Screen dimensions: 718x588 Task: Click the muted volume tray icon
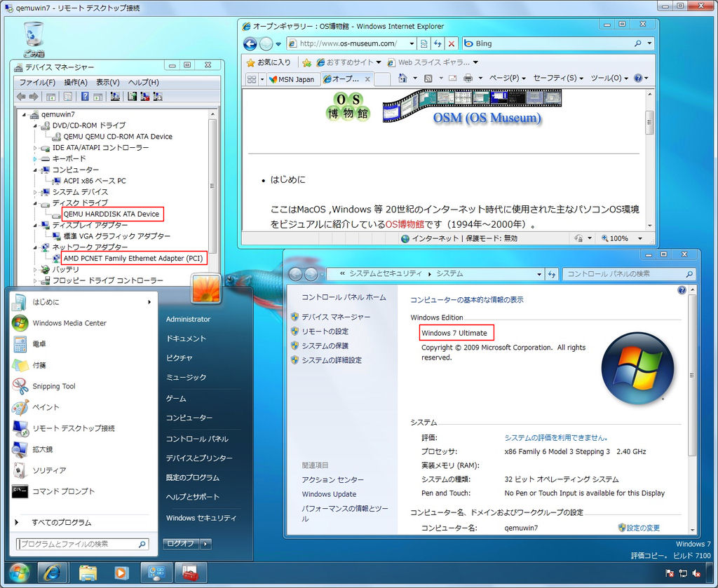click(x=696, y=573)
